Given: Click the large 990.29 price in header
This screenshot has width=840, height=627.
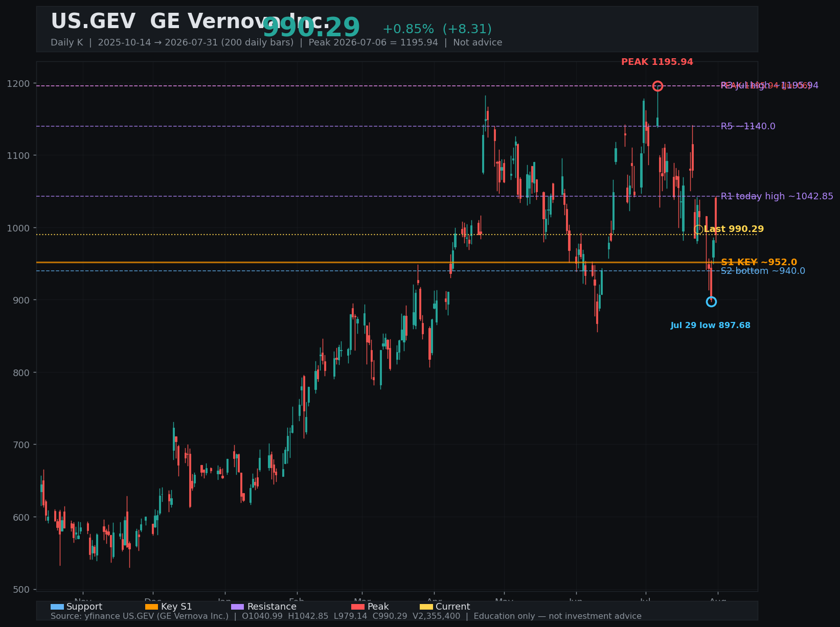Looking at the screenshot, I should (x=311, y=28).
